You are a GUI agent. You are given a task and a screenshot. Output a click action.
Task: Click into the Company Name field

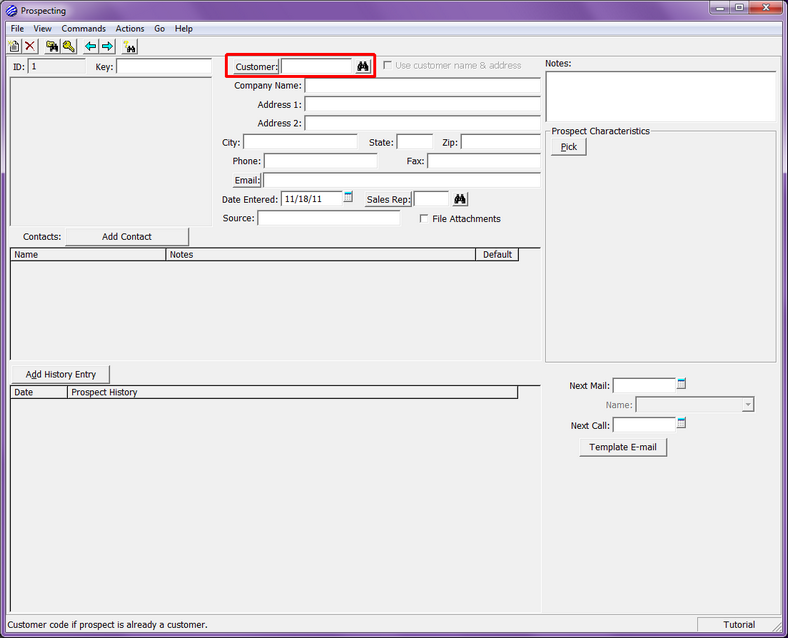pyautogui.click(x=422, y=86)
